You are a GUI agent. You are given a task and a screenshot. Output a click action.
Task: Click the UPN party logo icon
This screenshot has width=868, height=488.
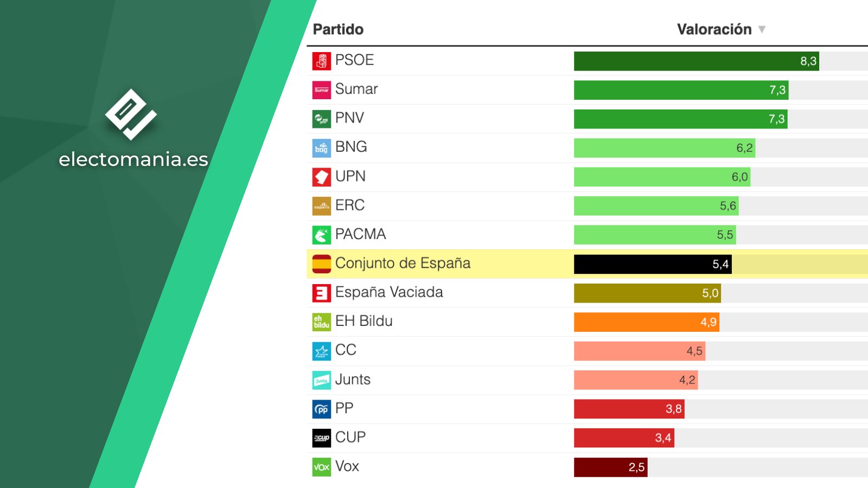click(322, 177)
